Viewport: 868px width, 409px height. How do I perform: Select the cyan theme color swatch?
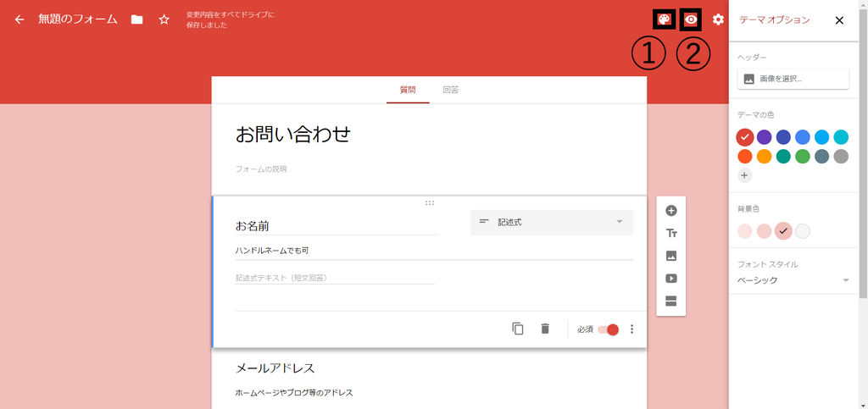pos(841,136)
